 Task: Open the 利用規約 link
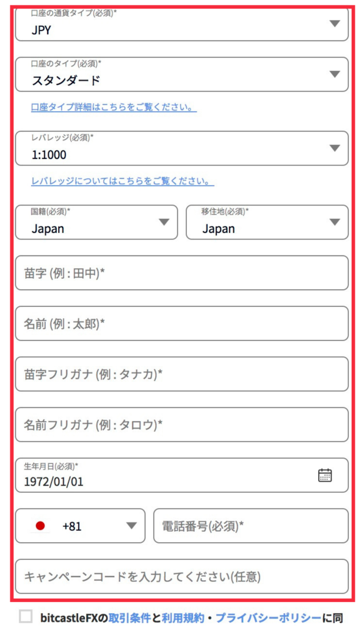coord(183,618)
